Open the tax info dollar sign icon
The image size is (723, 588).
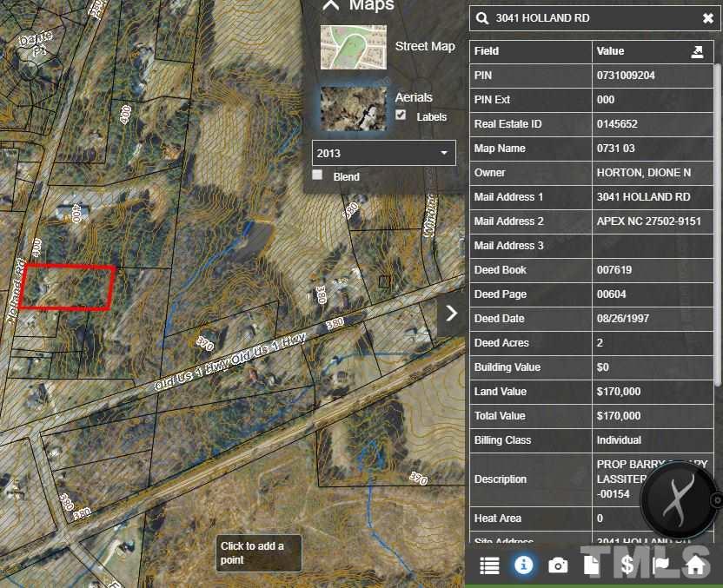(627, 565)
